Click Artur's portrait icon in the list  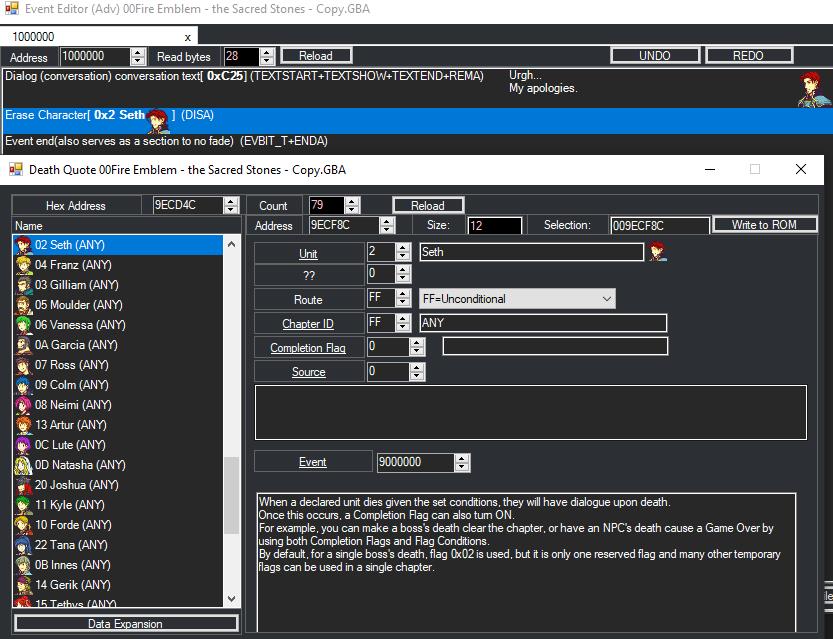point(23,425)
